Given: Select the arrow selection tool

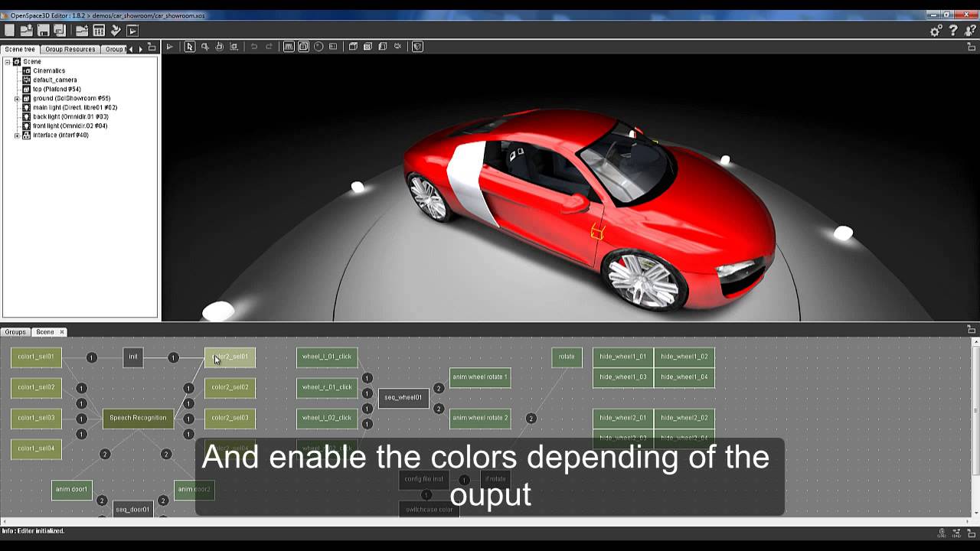Looking at the screenshot, I should (190, 47).
